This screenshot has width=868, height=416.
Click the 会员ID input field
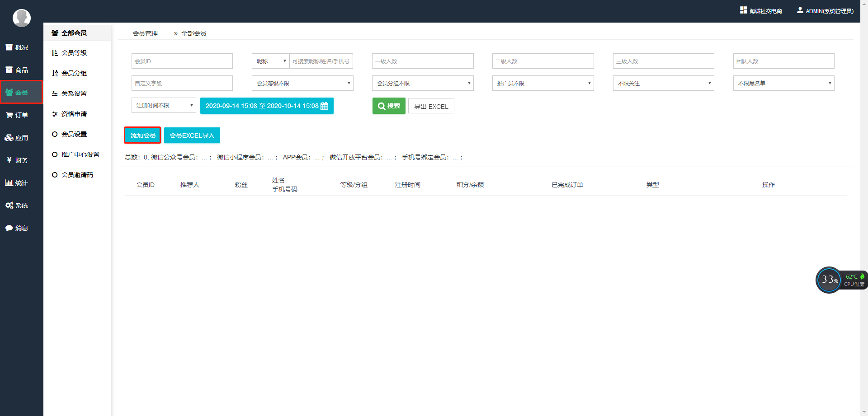(x=182, y=61)
